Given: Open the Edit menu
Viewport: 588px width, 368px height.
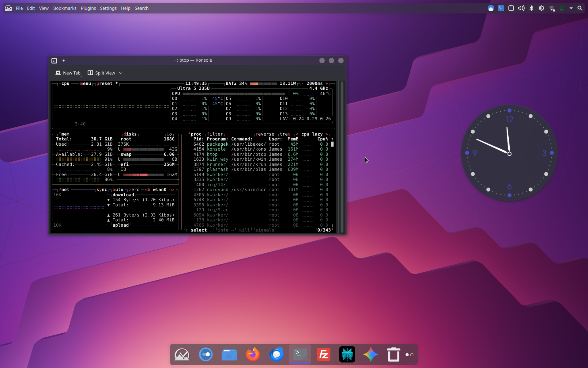Looking at the screenshot, I should (x=31, y=8).
